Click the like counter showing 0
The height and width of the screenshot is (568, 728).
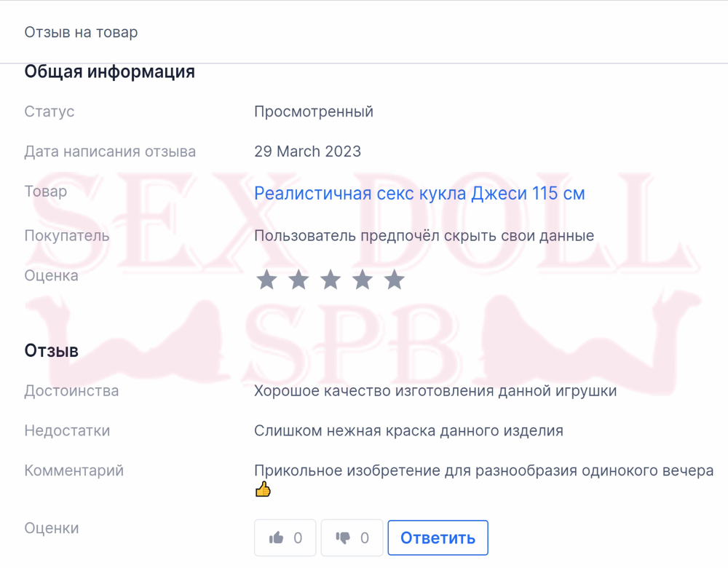(x=298, y=538)
